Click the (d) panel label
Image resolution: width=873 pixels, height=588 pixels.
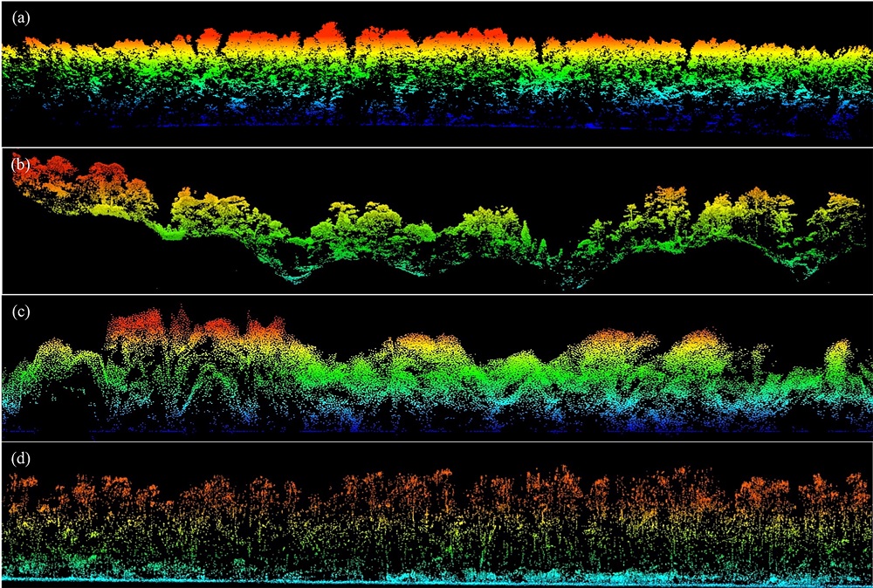point(21,460)
